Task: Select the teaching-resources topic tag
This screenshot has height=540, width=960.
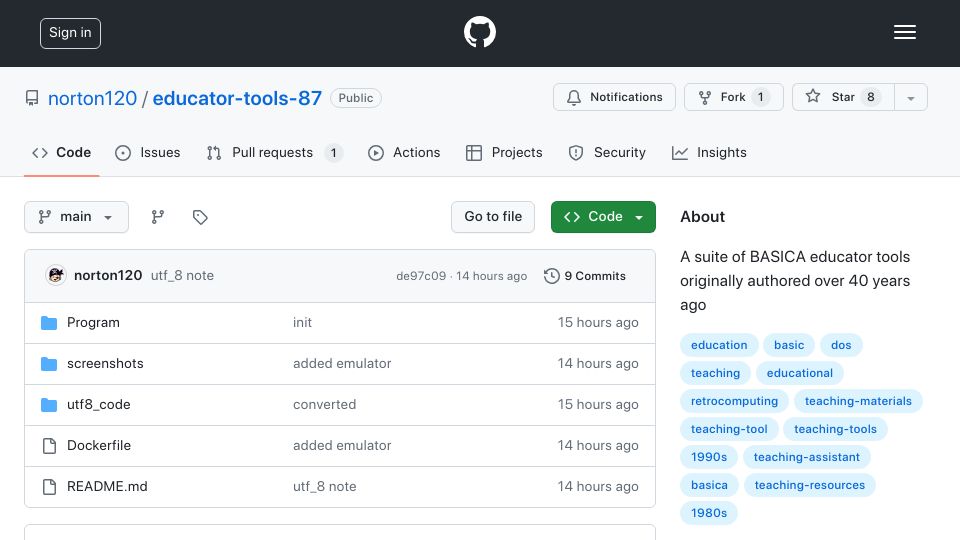Action: [810, 486]
